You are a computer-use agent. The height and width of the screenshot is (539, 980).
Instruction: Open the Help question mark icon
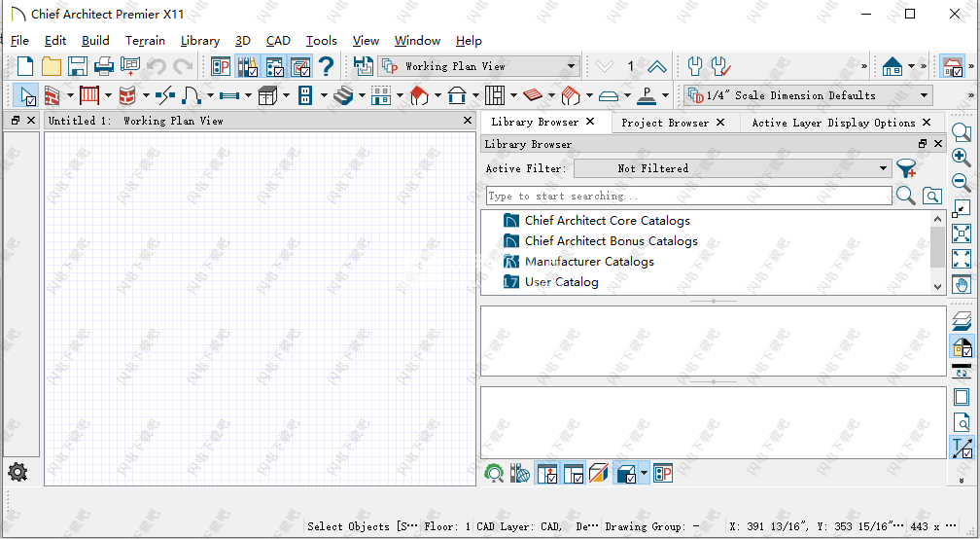326,66
